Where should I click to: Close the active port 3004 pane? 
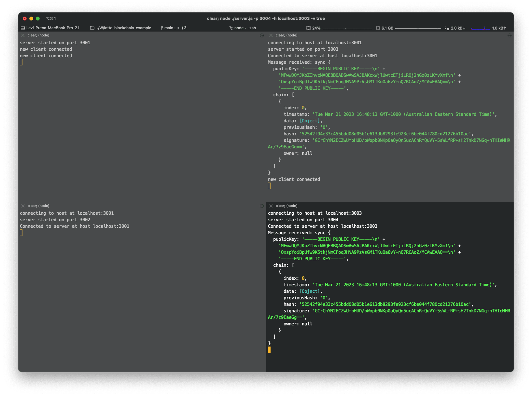(x=271, y=206)
